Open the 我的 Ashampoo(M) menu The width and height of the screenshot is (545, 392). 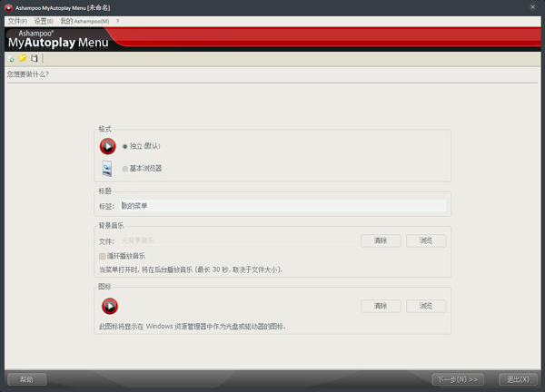[84, 21]
